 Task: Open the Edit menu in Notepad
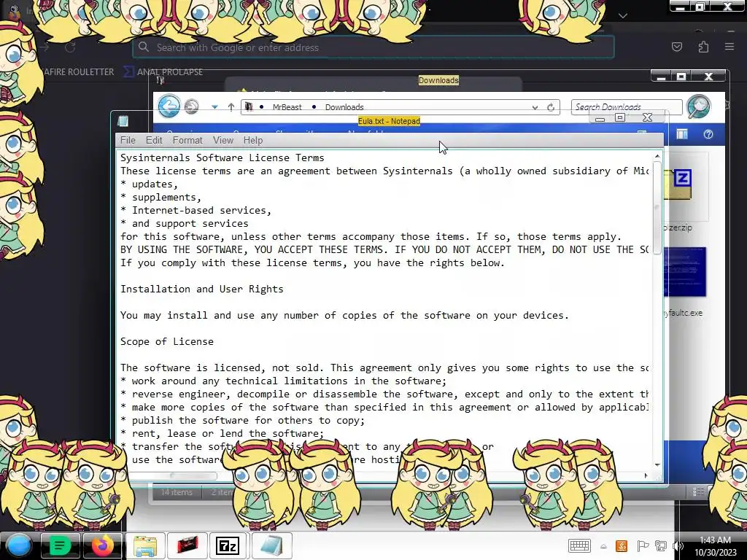(x=154, y=140)
